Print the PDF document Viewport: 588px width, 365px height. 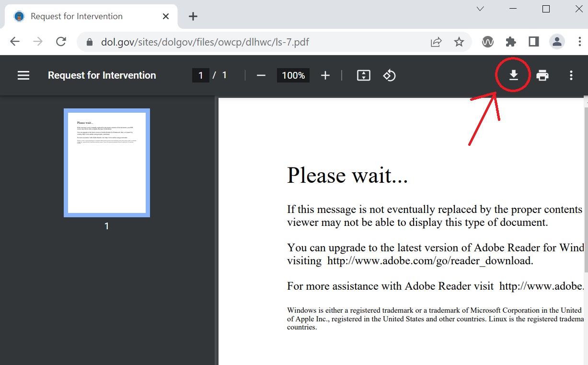542,75
